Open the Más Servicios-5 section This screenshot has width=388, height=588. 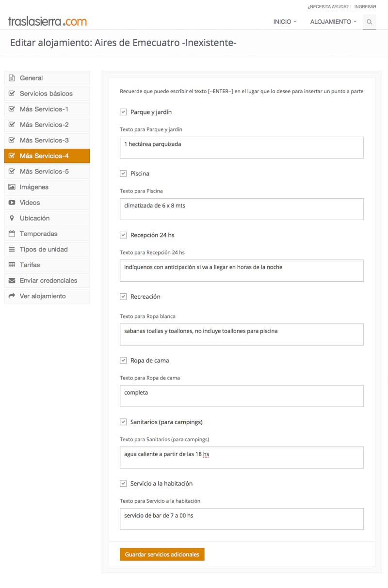tap(47, 172)
